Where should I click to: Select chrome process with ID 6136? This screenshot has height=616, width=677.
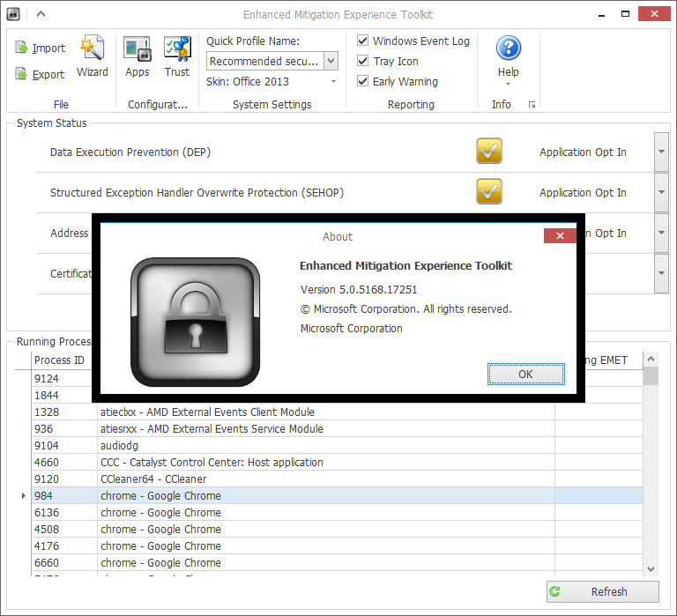(x=337, y=512)
